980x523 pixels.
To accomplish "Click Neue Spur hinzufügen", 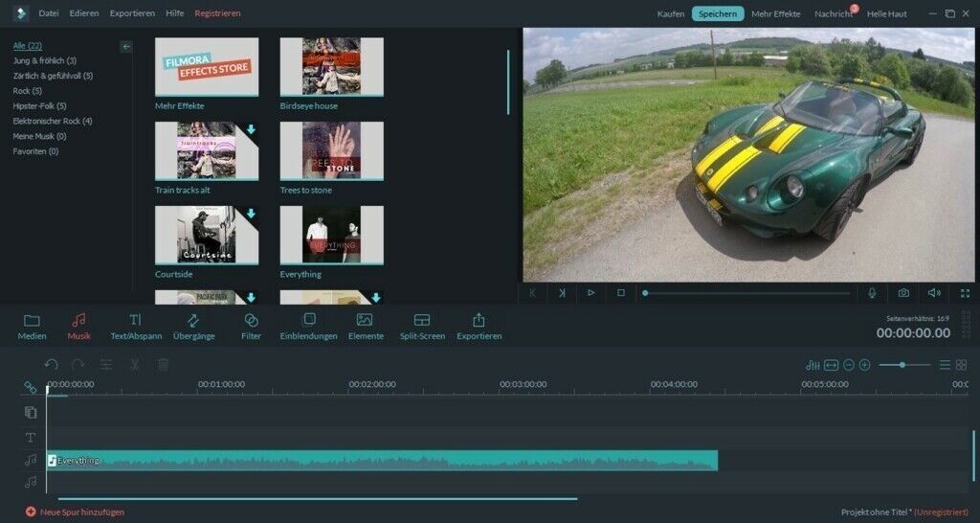I will (75, 512).
